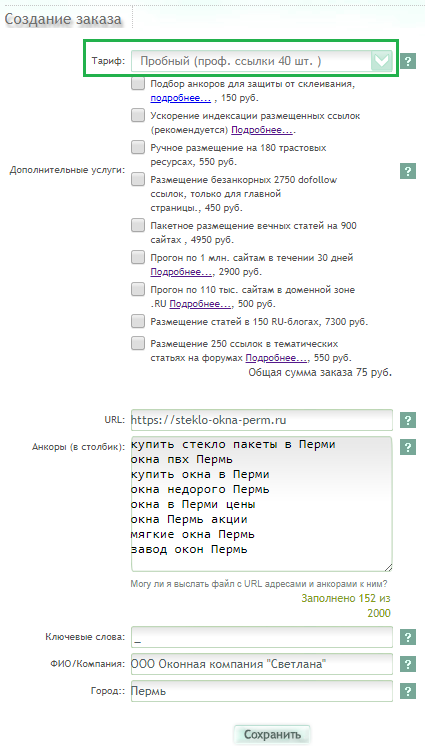Click the Сохранить button
Screen dimensions: 425x750
[x=272, y=734]
